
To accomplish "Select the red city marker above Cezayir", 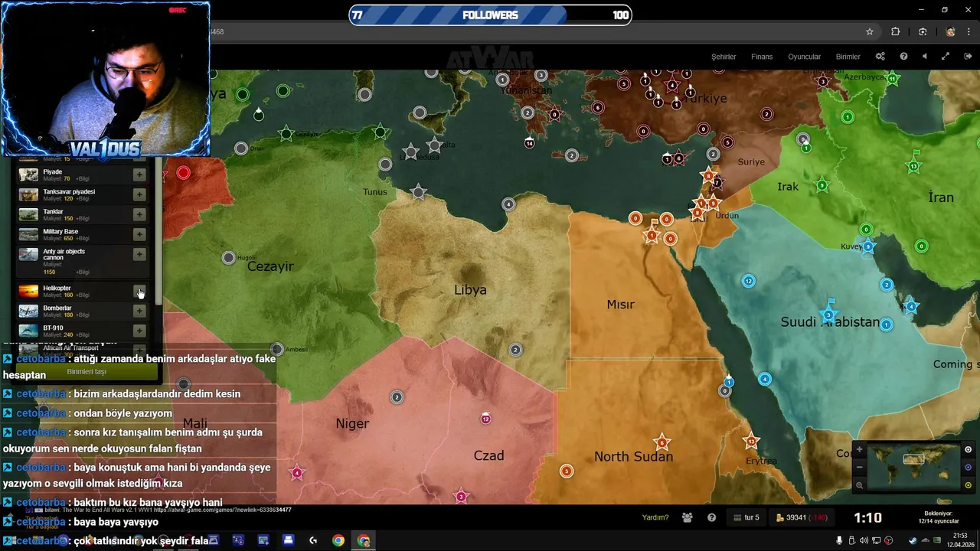I will [x=183, y=173].
